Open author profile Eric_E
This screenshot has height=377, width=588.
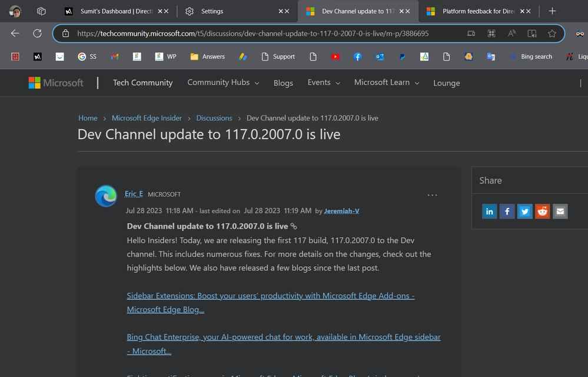pos(134,194)
